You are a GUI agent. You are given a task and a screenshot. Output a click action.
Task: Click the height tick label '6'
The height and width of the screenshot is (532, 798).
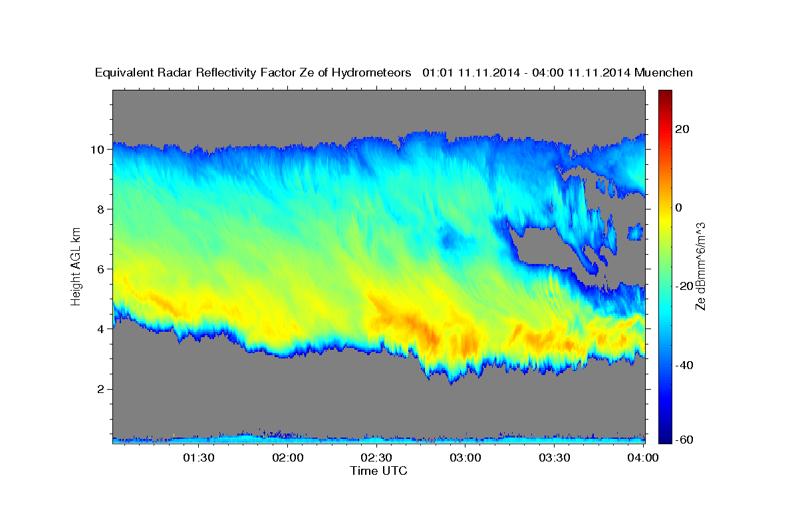click(102, 269)
